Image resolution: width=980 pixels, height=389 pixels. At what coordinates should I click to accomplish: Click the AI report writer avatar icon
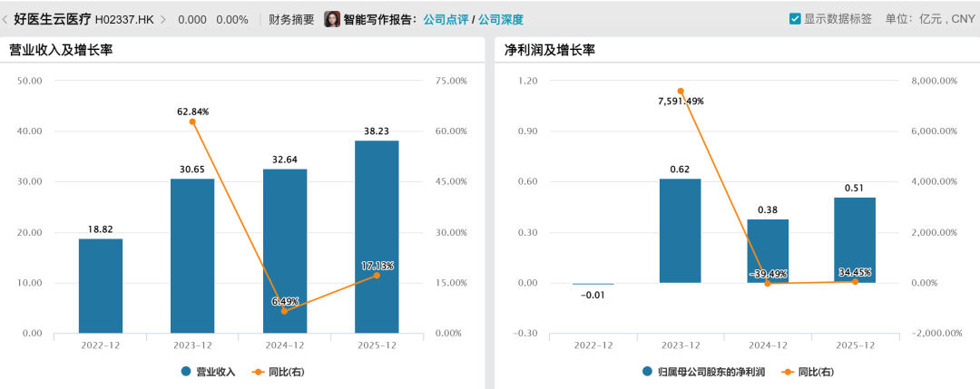[x=332, y=19]
